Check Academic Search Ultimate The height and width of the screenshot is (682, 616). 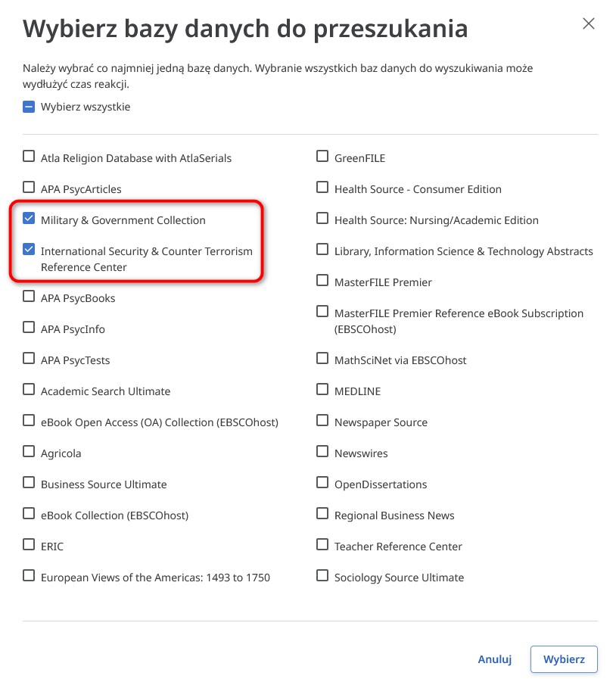pyautogui.click(x=28, y=389)
